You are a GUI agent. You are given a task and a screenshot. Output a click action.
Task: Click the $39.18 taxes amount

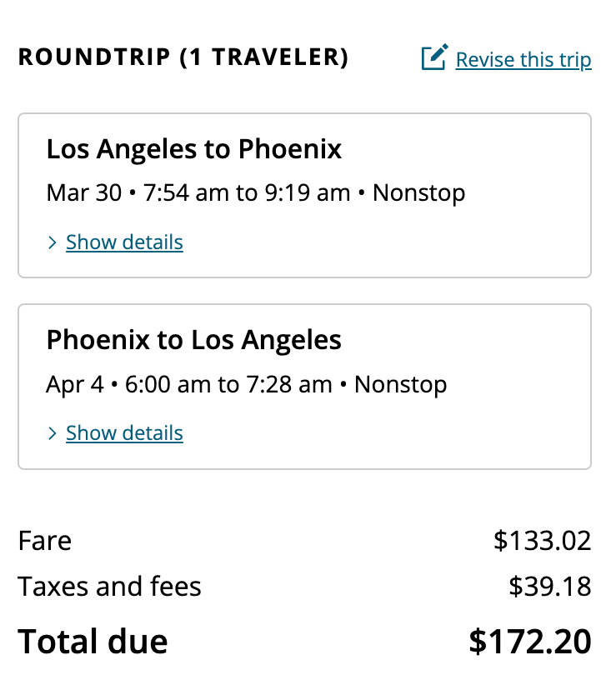click(x=549, y=587)
